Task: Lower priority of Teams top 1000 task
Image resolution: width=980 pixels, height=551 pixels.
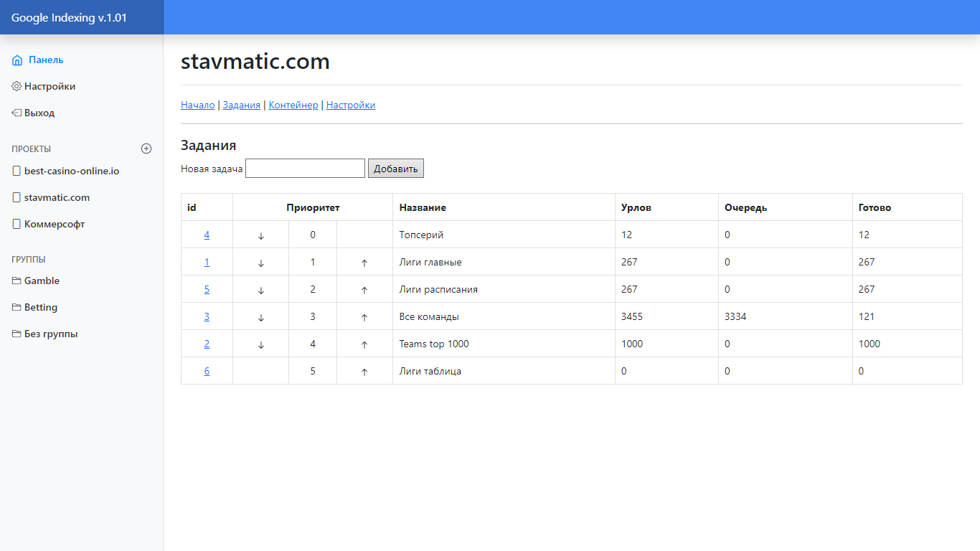Action: click(261, 344)
